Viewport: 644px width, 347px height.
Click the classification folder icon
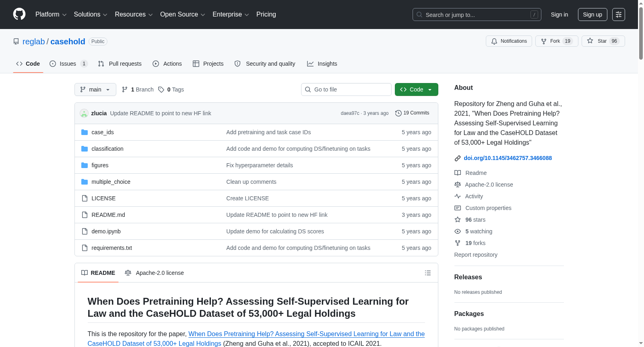click(x=85, y=149)
